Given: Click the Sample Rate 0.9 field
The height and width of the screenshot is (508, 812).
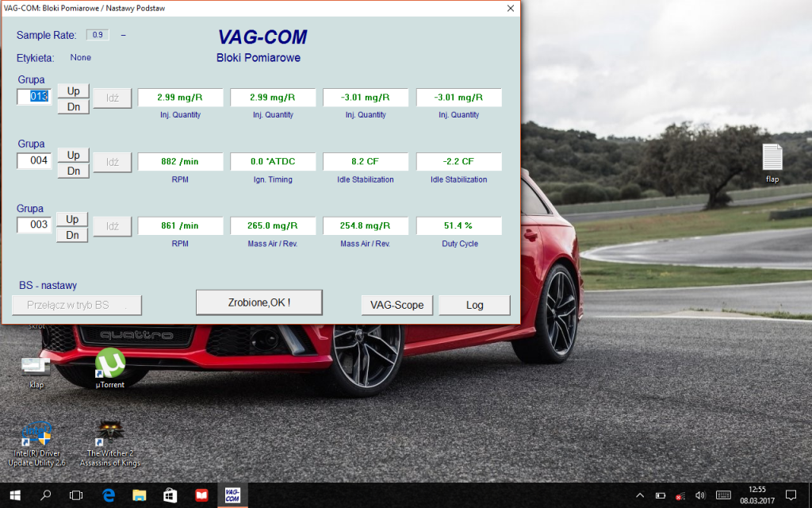Looking at the screenshot, I should (98, 35).
